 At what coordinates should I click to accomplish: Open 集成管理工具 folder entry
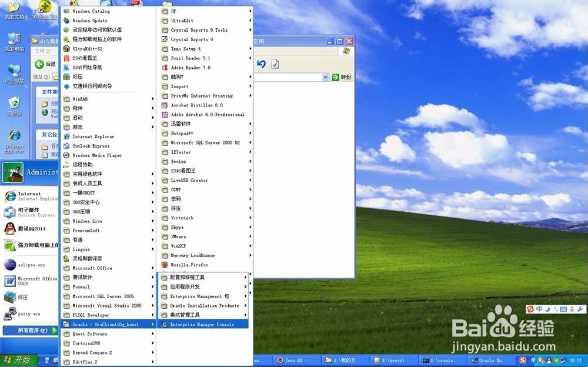click(202, 315)
